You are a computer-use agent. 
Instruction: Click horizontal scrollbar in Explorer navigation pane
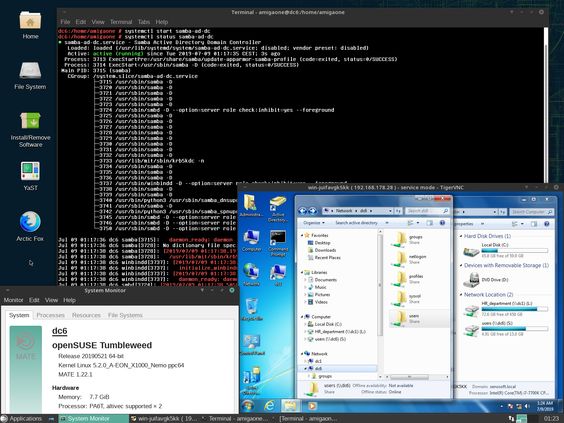[409, 377]
